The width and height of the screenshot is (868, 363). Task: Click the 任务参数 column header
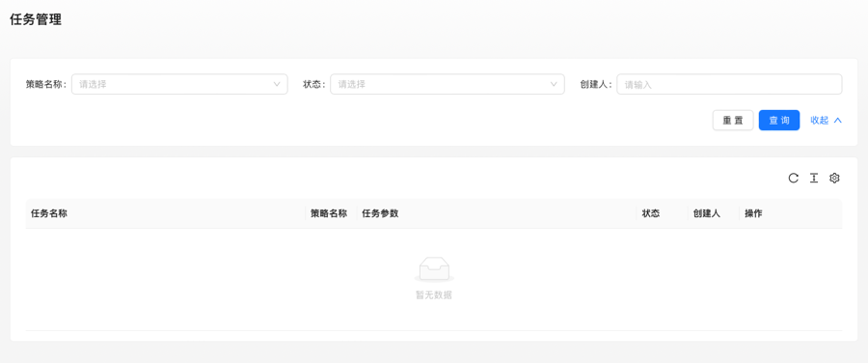click(x=496, y=213)
